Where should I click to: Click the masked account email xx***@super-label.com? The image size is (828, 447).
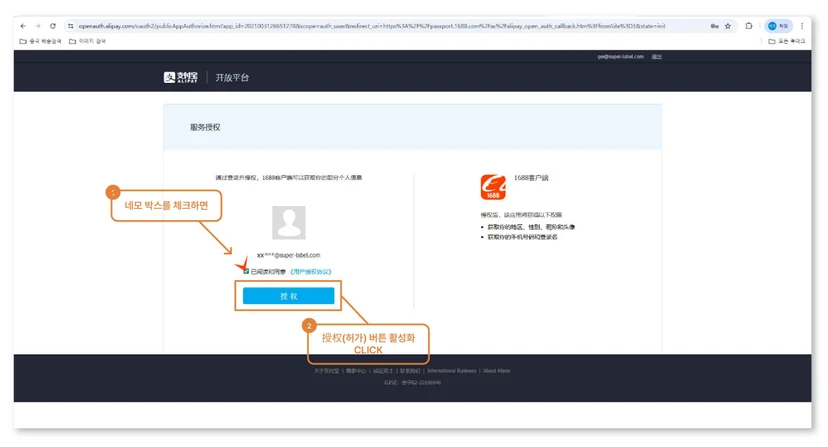pyautogui.click(x=288, y=255)
